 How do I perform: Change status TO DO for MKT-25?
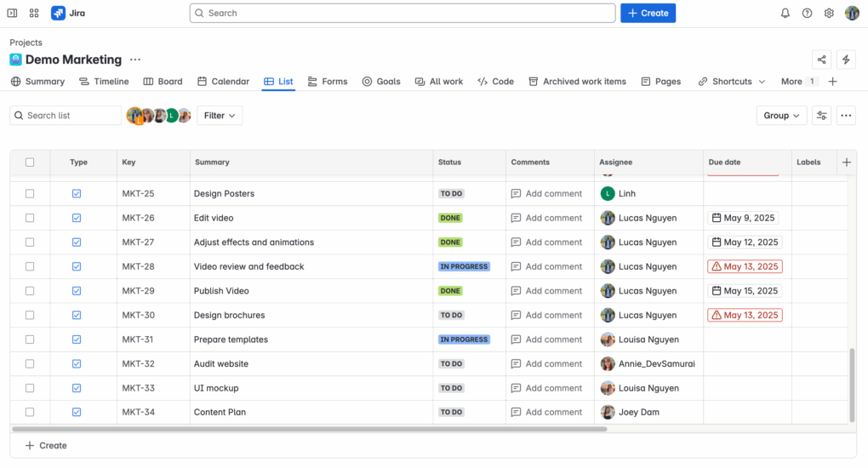(451, 193)
